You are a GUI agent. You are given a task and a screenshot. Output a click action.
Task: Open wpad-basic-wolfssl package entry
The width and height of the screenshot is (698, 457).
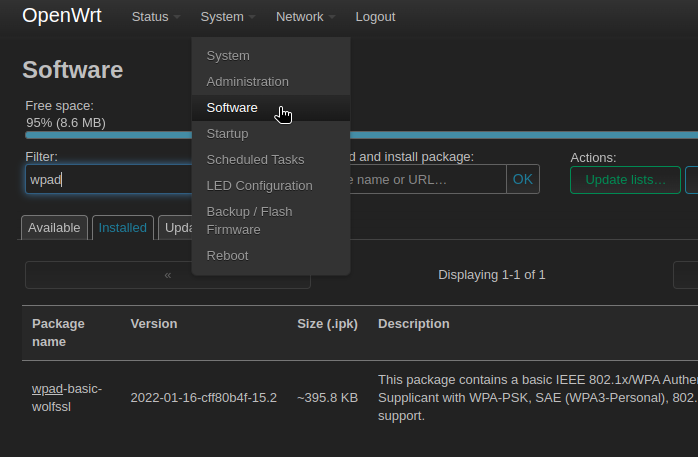point(67,398)
